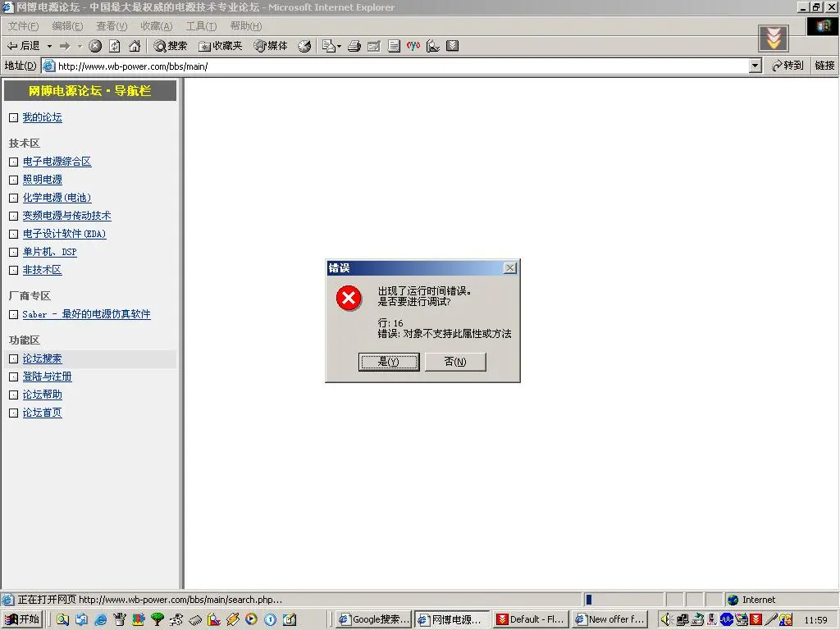
Task: Open the Favorites (收藏夹) toolbar button
Action: pos(220,46)
